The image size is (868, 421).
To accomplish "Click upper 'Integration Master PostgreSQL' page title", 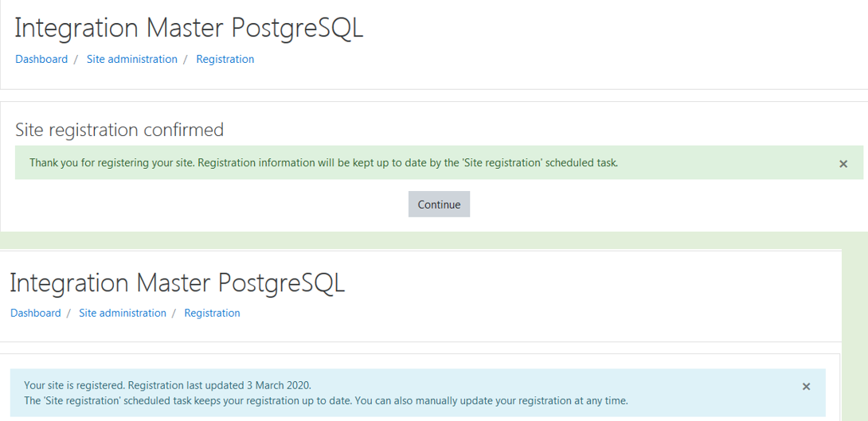I will pyautogui.click(x=189, y=28).
